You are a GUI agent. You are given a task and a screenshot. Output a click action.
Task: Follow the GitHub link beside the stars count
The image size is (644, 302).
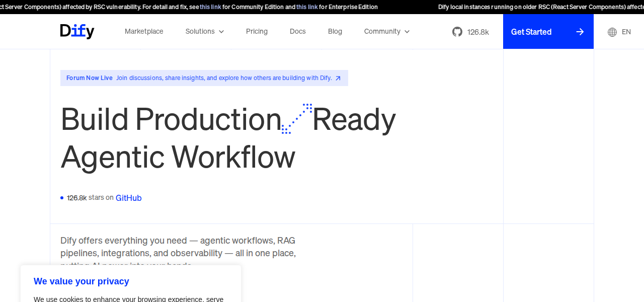pyautogui.click(x=128, y=198)
